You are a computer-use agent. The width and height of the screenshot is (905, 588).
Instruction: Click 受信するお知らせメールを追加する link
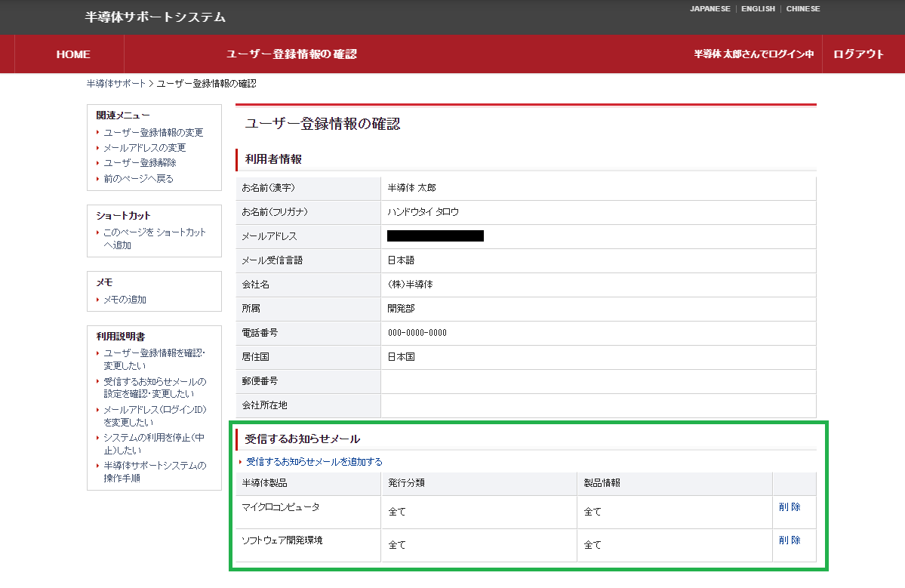click(x=314, y=462)
